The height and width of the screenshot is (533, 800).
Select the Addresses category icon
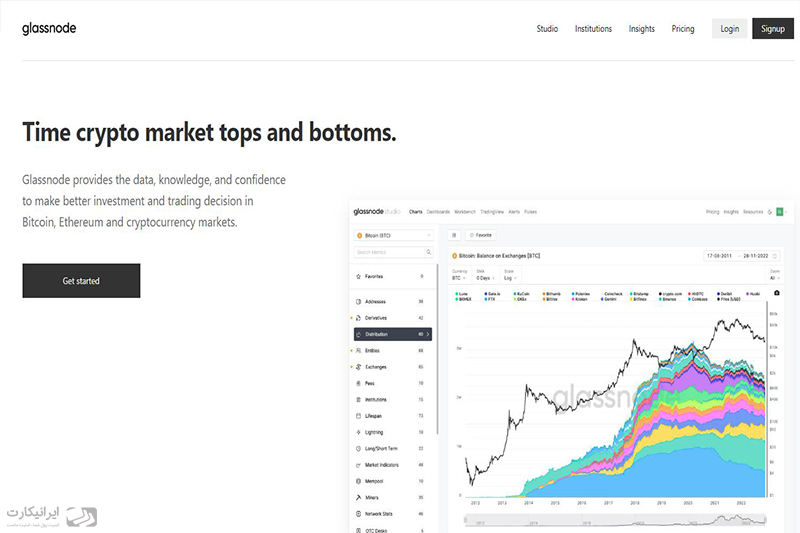coord(358,301)
